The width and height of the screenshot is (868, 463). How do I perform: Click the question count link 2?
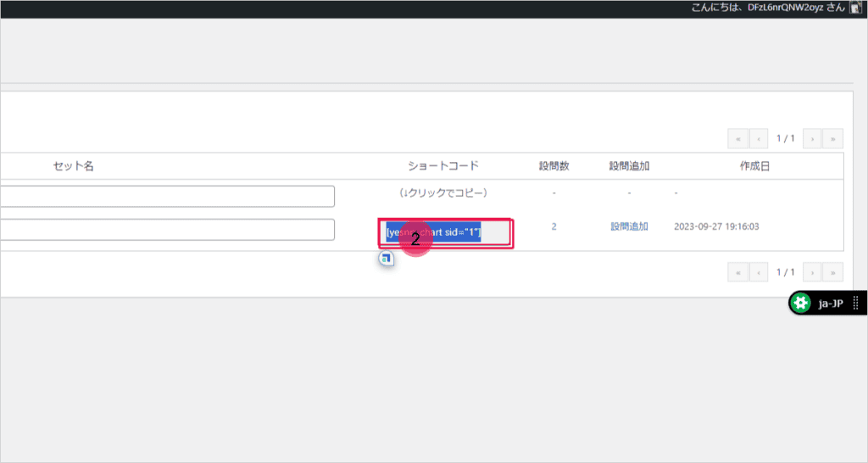(554, 226)
